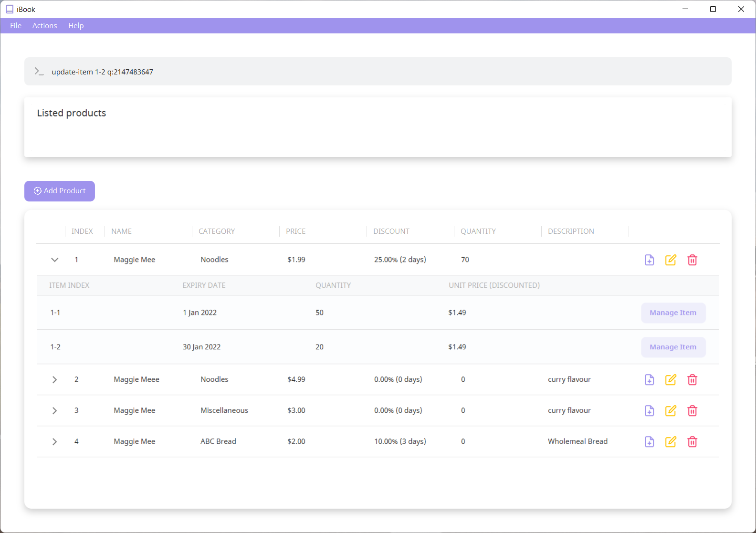The height and width of the screenshot is (533, 756).
Task: Add item to ABC Bread product
Action: click(x=649, y=441)
